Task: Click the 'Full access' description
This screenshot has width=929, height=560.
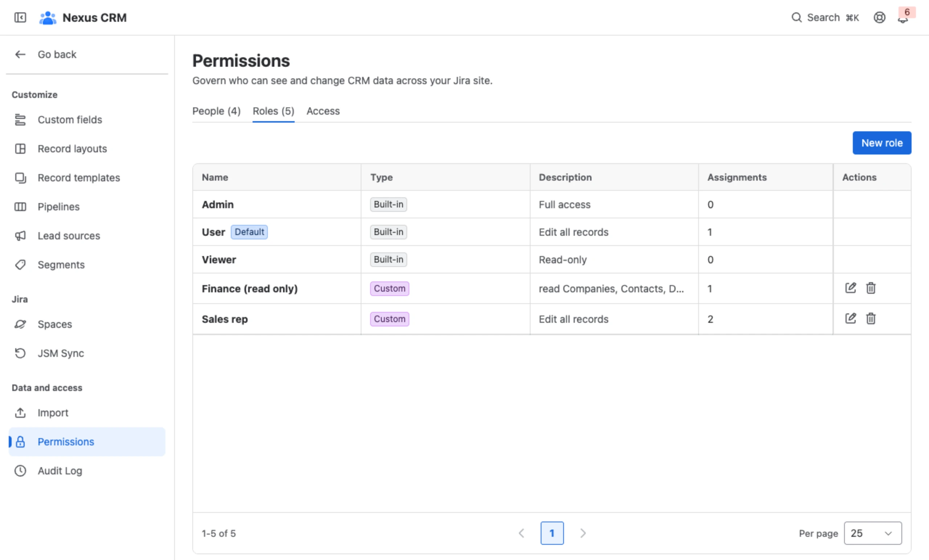Action: [x=564, y=204]
